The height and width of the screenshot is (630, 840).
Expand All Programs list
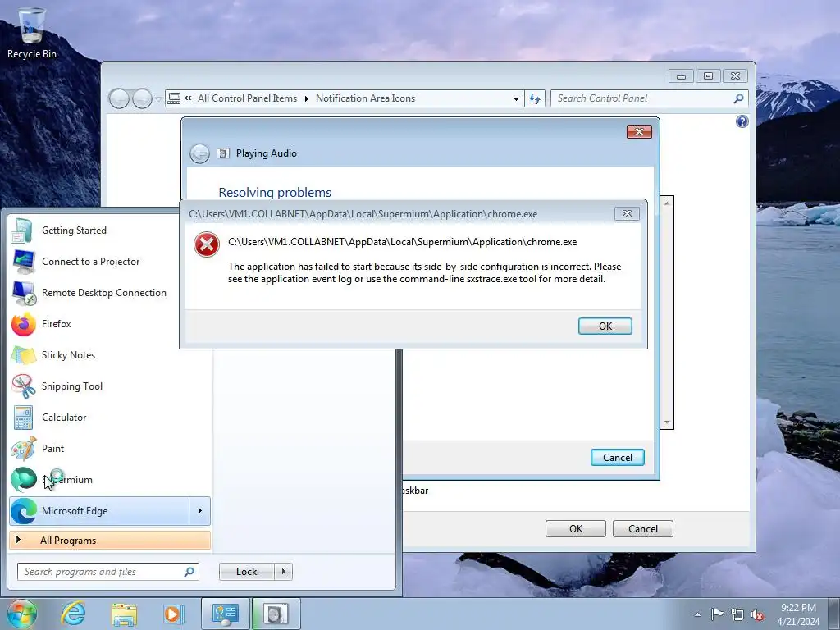point(110,540)
